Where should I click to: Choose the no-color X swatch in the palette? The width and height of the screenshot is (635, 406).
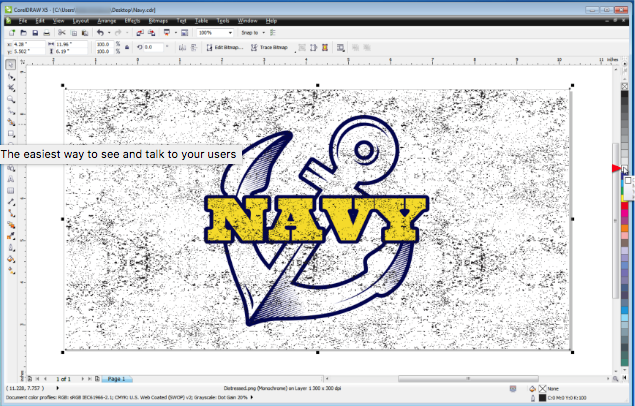[x=625, y=86]
